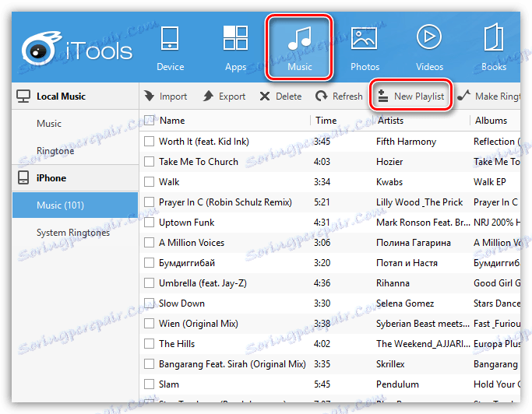The image size is (532, 414).
Task: Click the Export arrow icon
Action: point(208,96)
